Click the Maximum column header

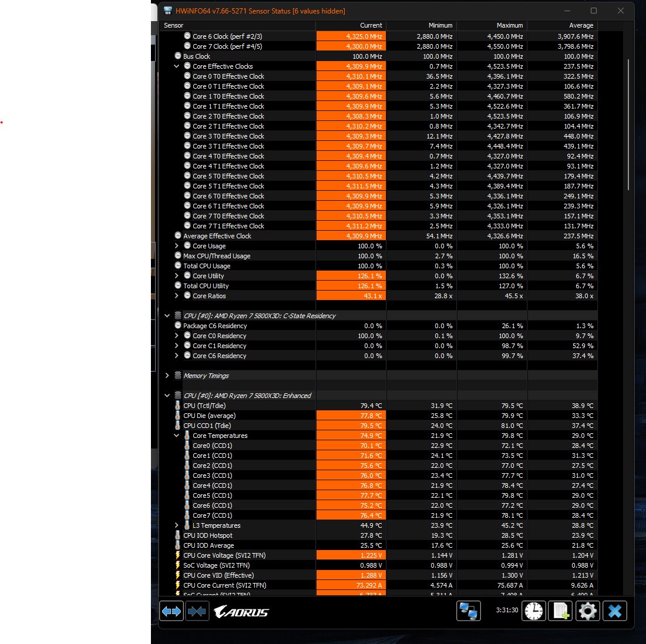tap(492, 25)
